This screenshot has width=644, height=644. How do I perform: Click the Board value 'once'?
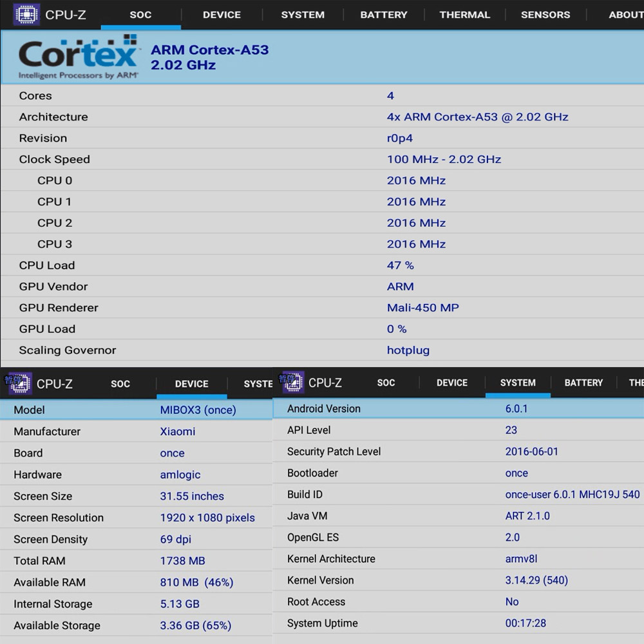tap(172, 453)
